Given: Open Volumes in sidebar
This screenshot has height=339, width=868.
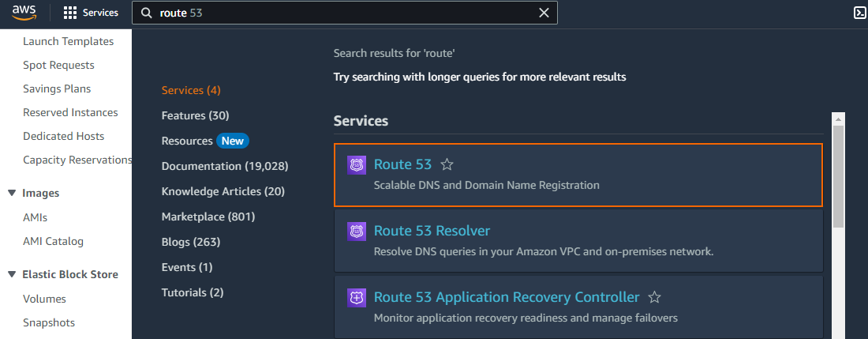Looking at the screenshot, I should coord(44,299).
